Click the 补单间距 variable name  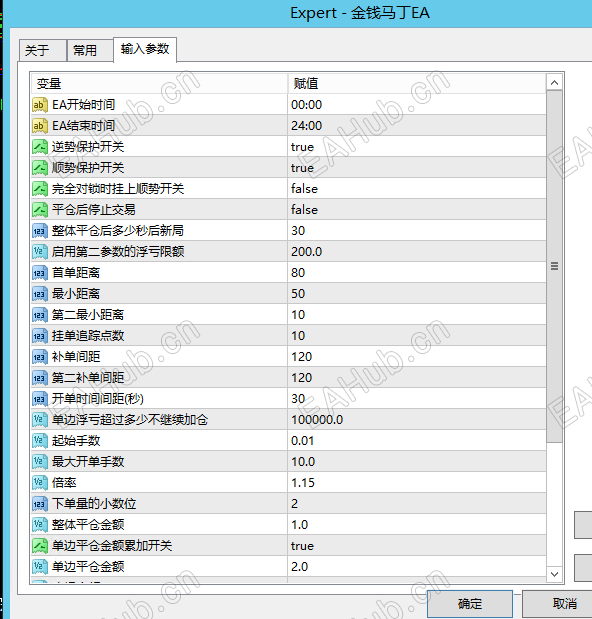pyautogui.click(x=76, y=356)
